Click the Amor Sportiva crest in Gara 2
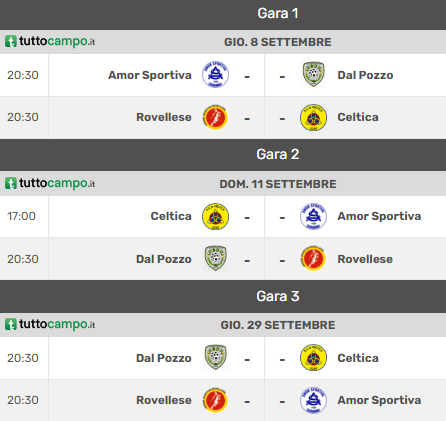 point(313,216)
